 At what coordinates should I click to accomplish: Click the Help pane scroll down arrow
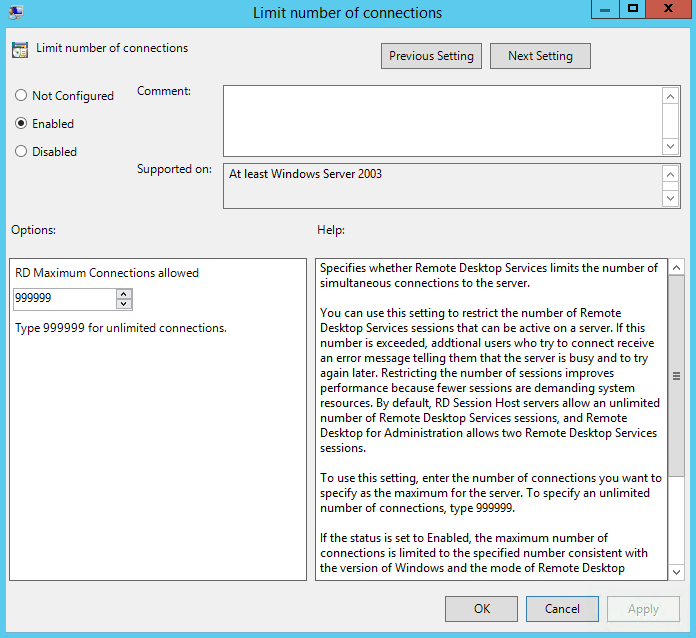(676, 570)
